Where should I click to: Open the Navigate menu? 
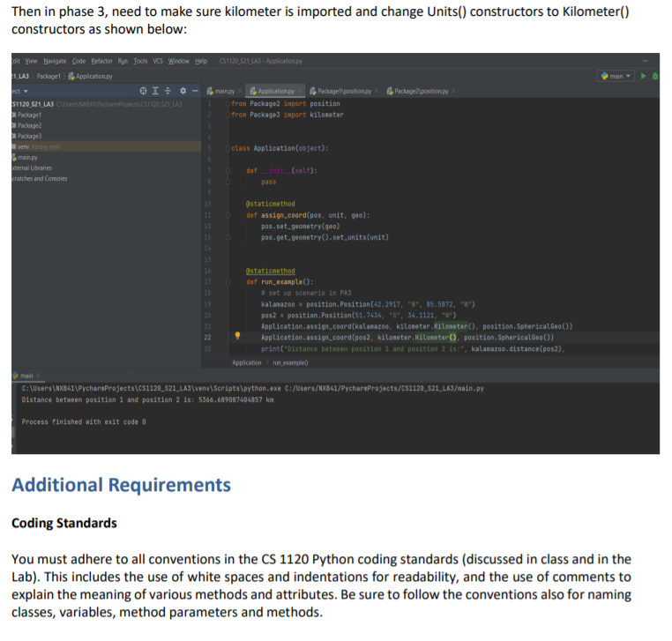(55, 61)
